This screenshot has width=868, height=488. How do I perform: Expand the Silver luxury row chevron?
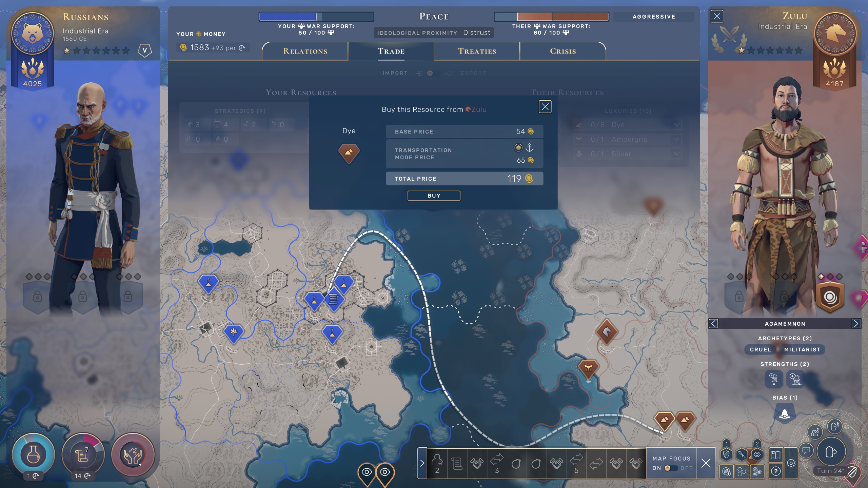click(x=676, y=154)
